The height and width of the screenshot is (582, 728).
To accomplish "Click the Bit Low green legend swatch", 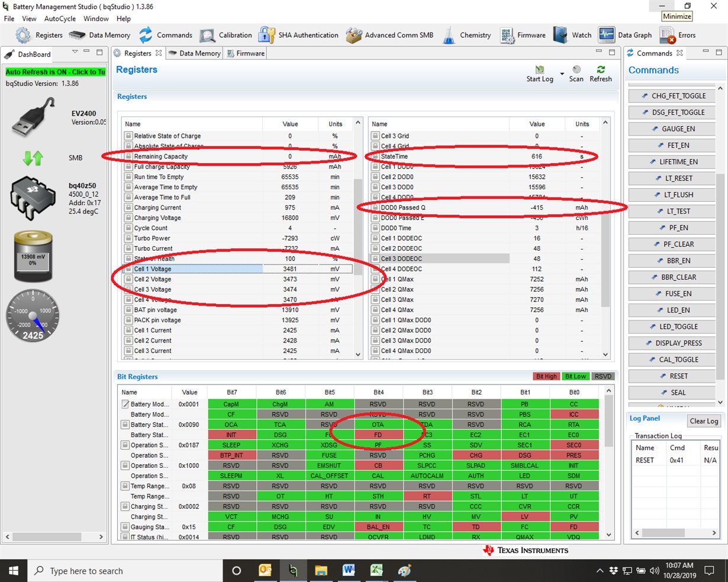I will [x=575, y=376].
